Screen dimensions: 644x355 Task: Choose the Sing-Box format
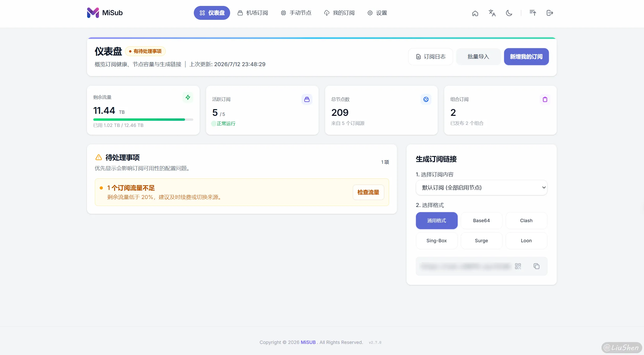tap(437, 241)
